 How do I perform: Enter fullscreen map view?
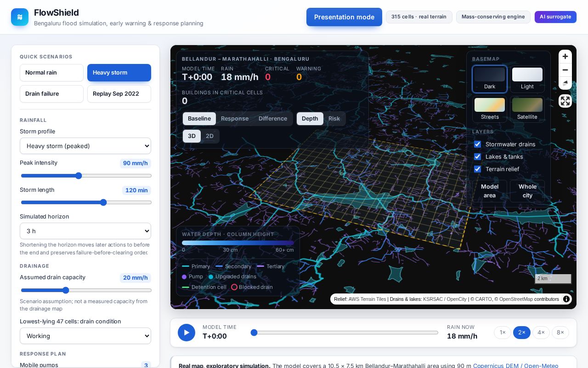point(565,101)
